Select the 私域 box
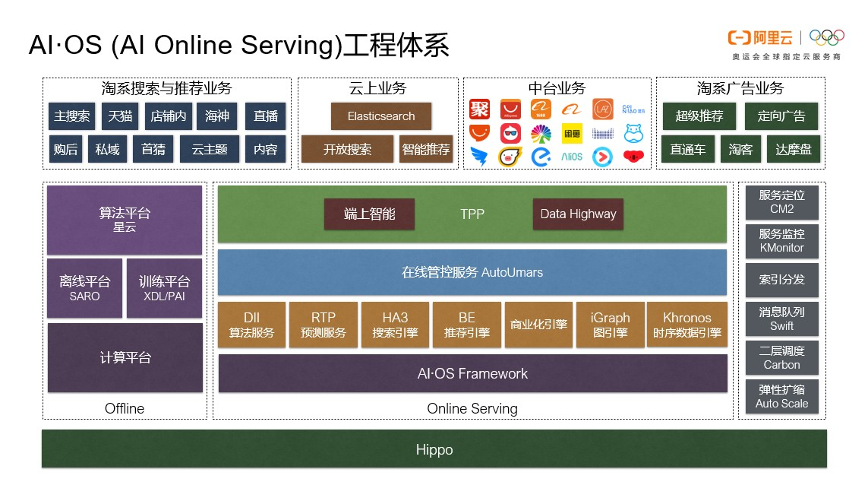This screenshot has height=485, width=868. (107, 149)
